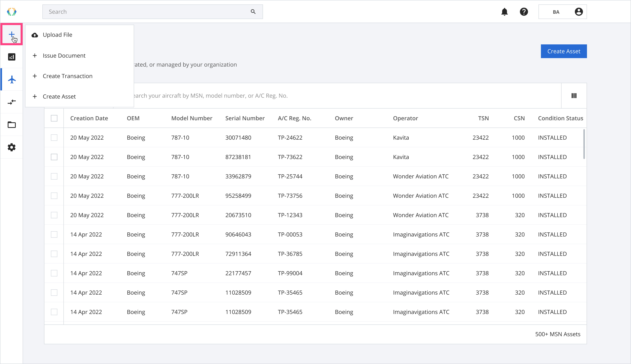Toggle the select-all checkbox in table header
Screen dimensions: 631x364
54,118
